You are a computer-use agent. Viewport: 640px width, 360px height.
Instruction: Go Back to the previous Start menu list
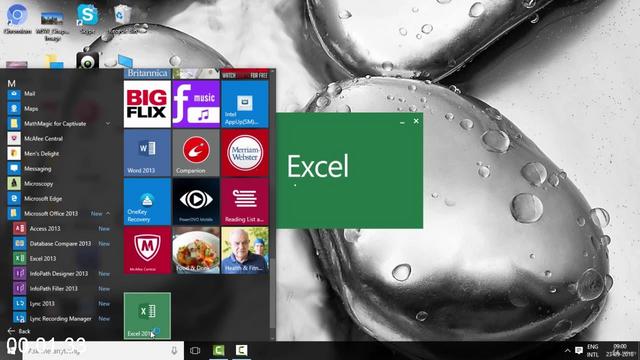pyautogui.click(x=19, y=331)
